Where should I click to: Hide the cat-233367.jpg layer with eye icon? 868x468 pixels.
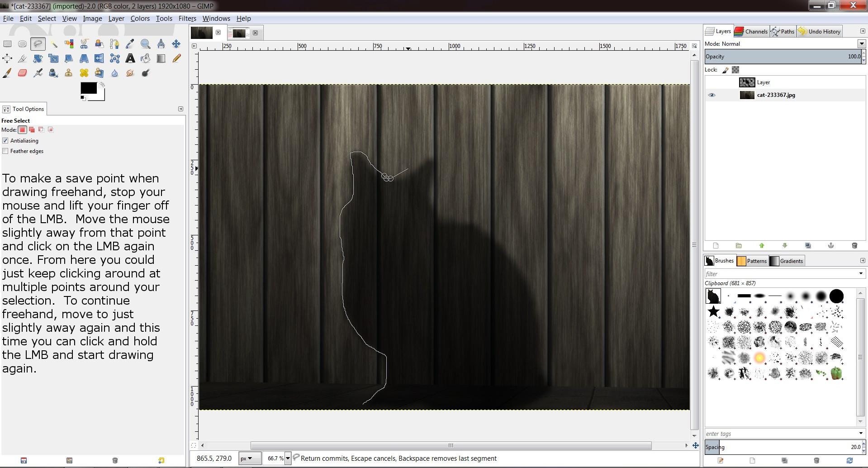(711, 95)
